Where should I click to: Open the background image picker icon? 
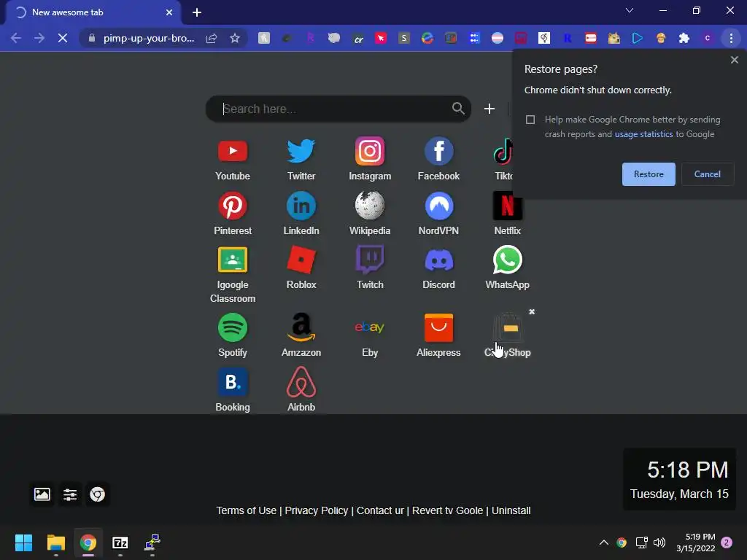click(x=42, y=494)
